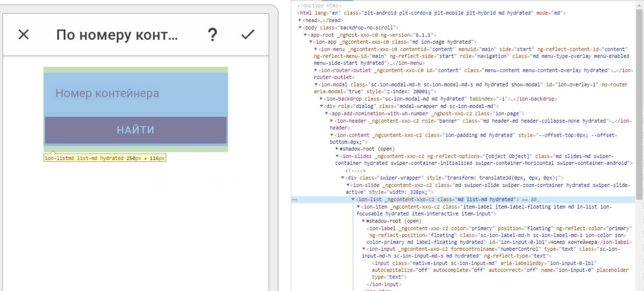Confirm with the checkmark icon in header

click(248, 35)
